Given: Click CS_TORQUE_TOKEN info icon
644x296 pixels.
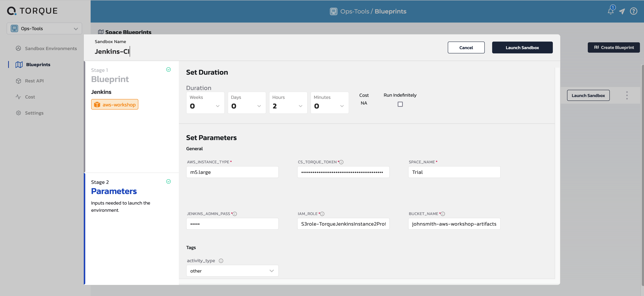Looking at the screenshot, I should [x=341, y=162].
